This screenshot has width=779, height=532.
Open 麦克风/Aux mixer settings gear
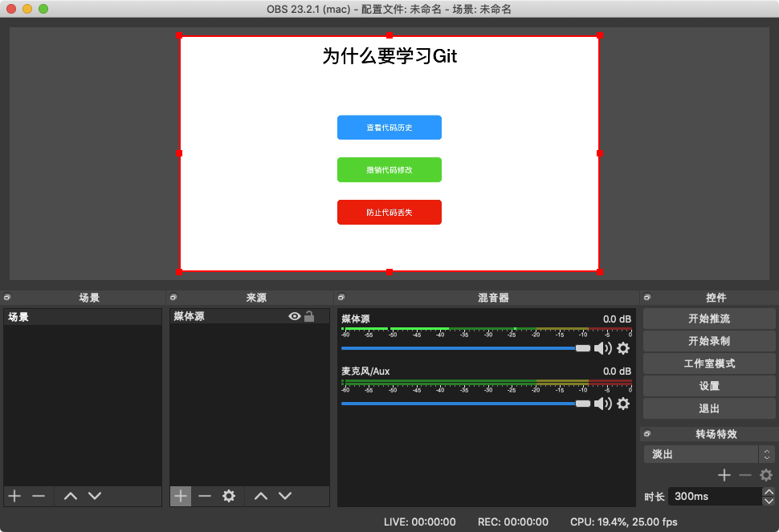(623, 404)
